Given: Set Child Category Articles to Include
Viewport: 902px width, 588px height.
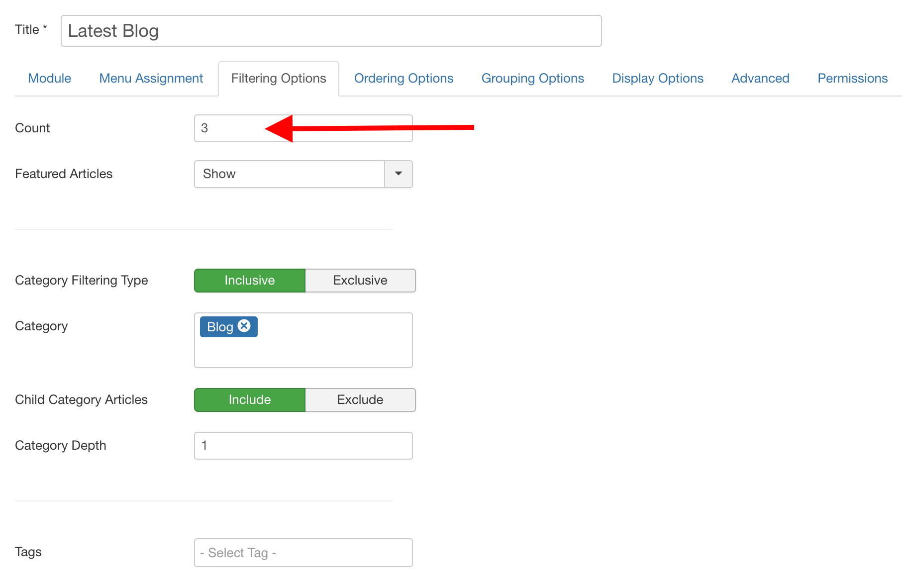Looking at the screenshot, I should [x=249, y=400].
